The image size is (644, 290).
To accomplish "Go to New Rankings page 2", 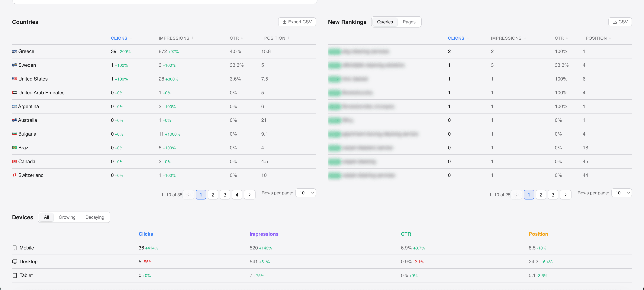I will (x=541, y=195).
